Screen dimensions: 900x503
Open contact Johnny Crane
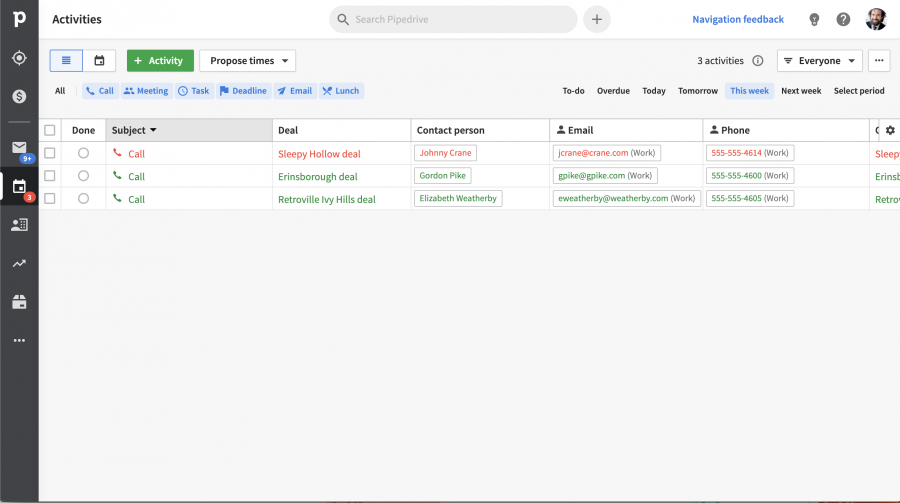coord(445,153)
